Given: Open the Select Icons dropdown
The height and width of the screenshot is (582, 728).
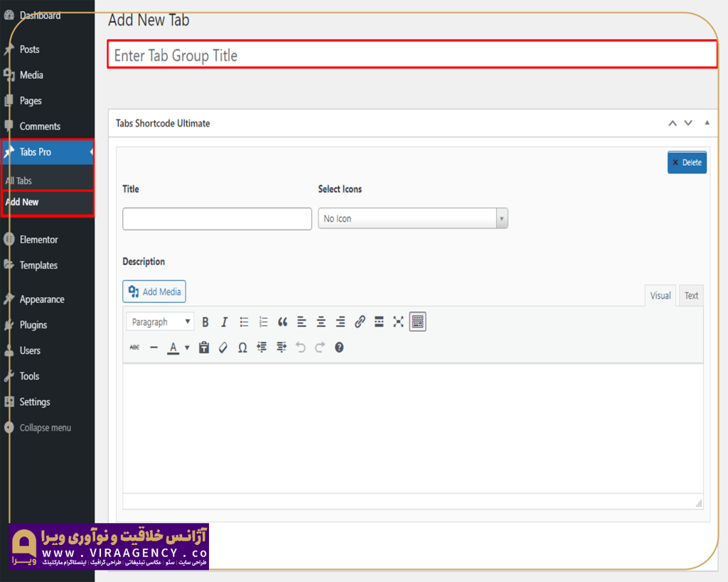Looking at the screenshot, I should (412, 219).
